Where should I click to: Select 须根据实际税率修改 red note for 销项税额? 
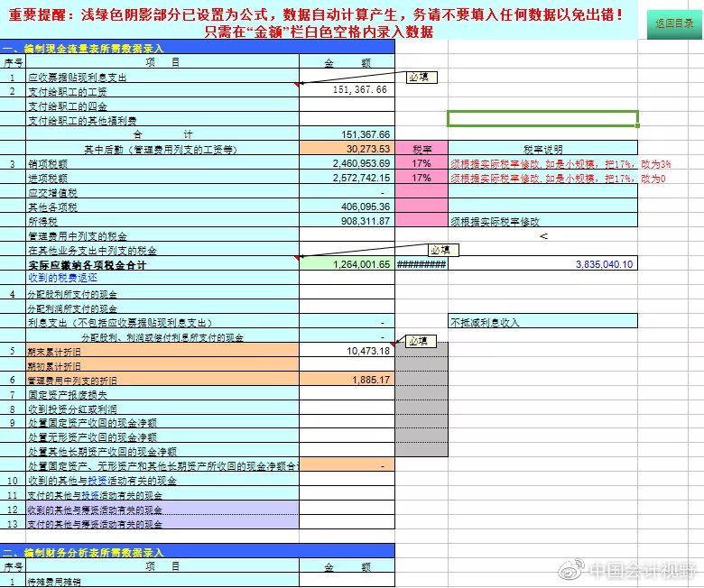coord(560,164)
